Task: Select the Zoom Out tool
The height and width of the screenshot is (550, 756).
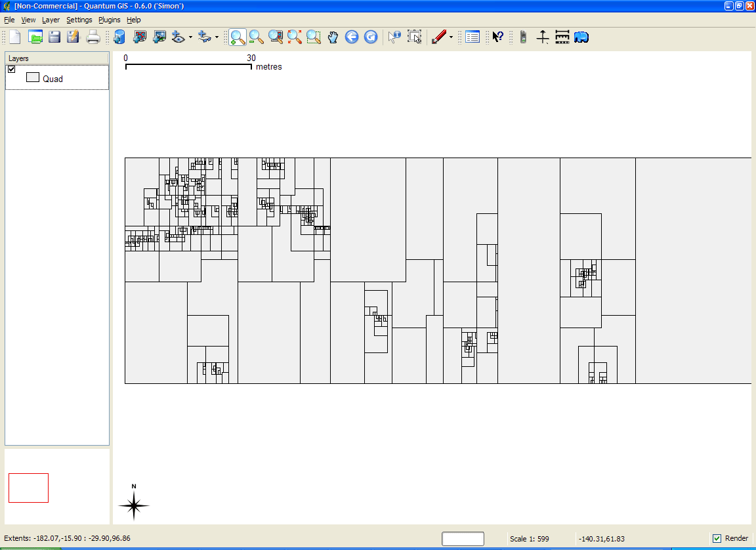Action: point(256,37)
